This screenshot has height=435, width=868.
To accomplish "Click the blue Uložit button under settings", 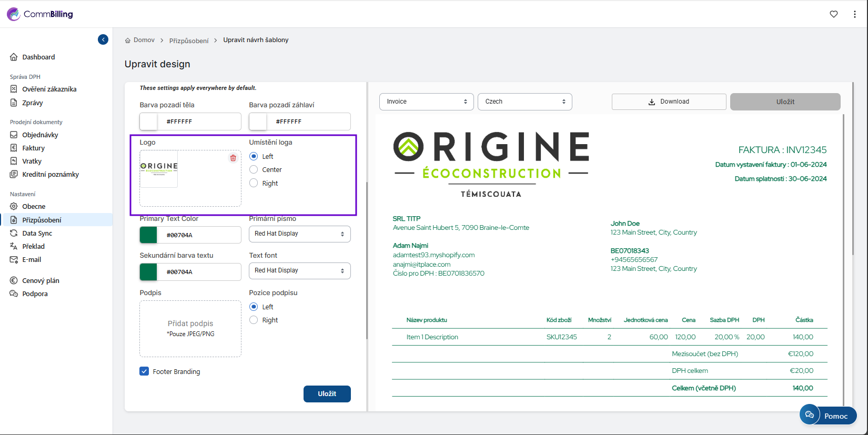I will (327, 393).
